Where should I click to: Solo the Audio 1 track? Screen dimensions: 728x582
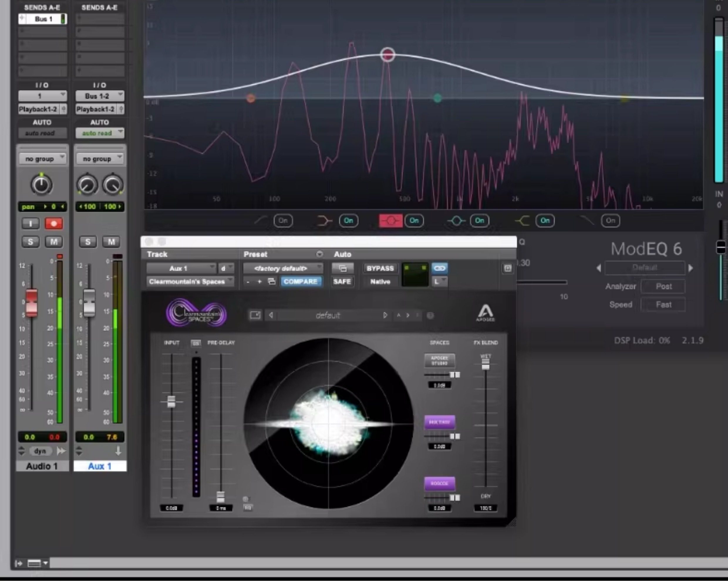[x=31, y=242]
